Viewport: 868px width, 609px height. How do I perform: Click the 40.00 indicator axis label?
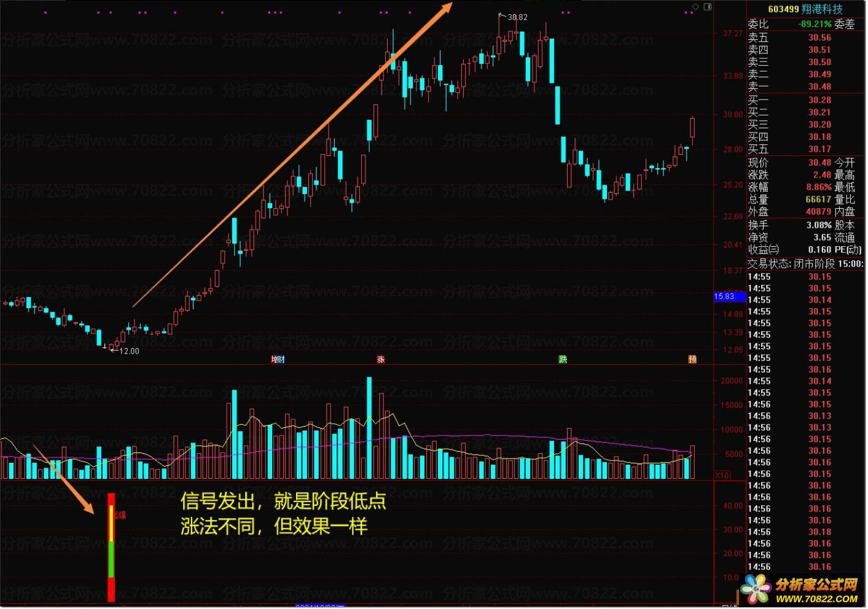733,506
